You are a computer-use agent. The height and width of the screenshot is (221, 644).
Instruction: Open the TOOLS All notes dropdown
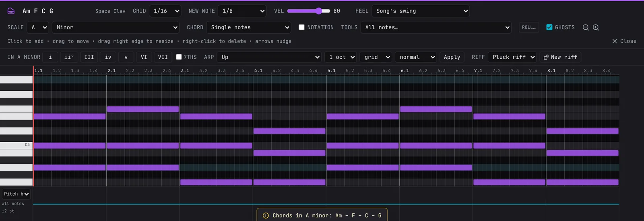click(x=436, y=27)
